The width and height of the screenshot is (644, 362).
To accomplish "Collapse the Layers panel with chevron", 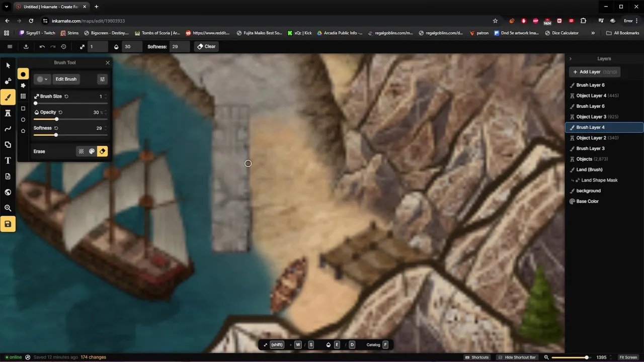I will [570, 59].
